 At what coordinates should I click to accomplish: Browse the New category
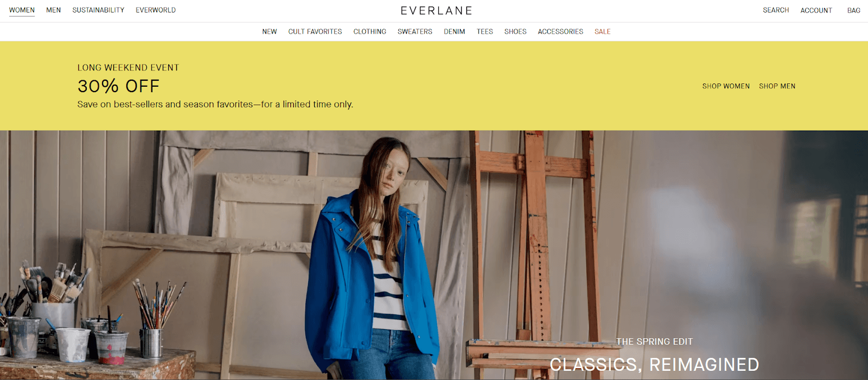coord(270,31)
